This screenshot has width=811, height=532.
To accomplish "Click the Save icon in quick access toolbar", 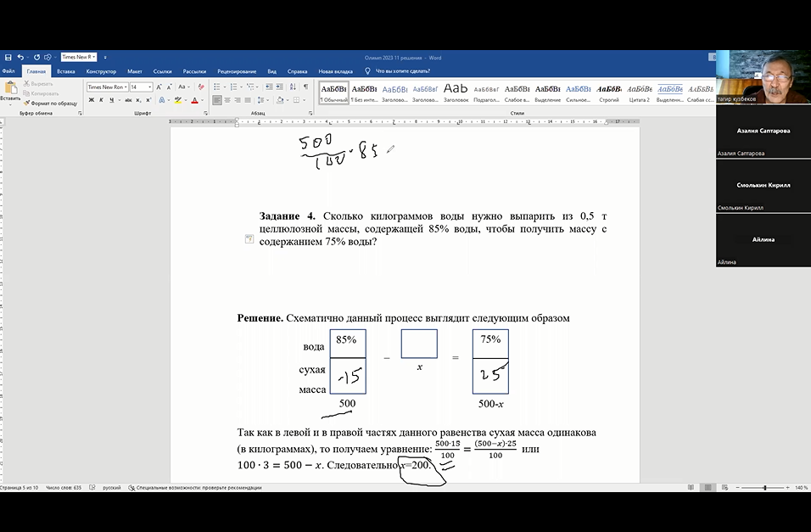I will coord(8,57).
